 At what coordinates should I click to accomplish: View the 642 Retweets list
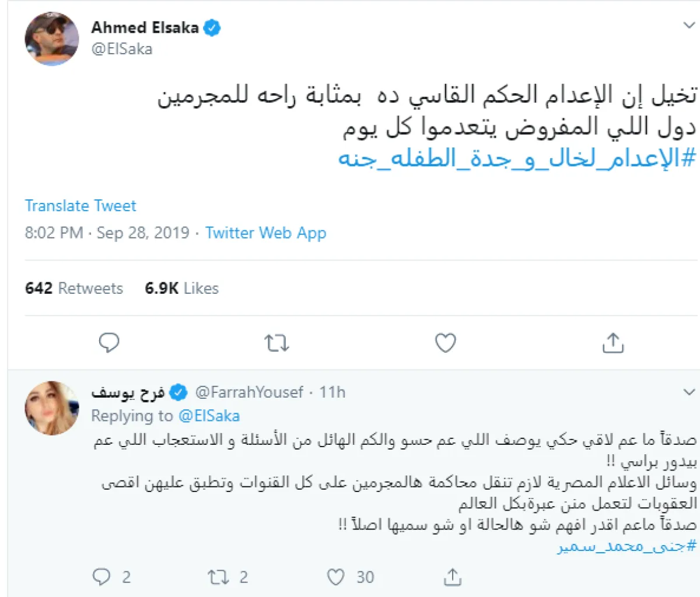(74, 288)
